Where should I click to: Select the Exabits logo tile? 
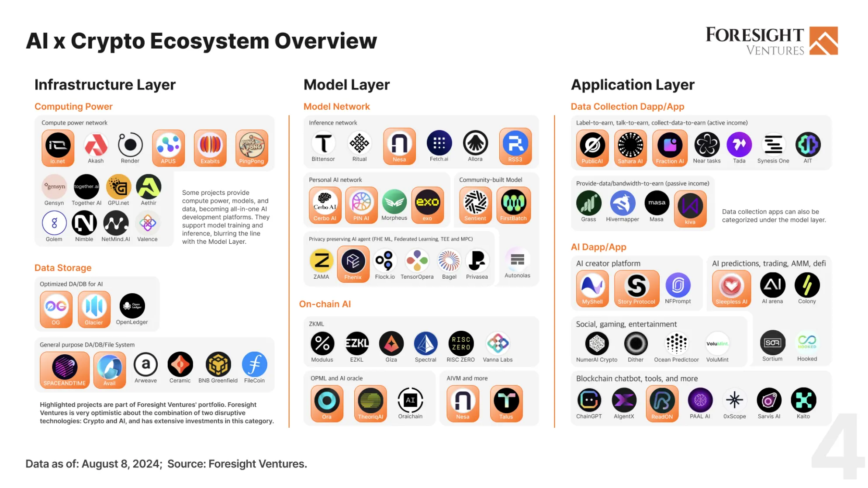pos(210,145)
